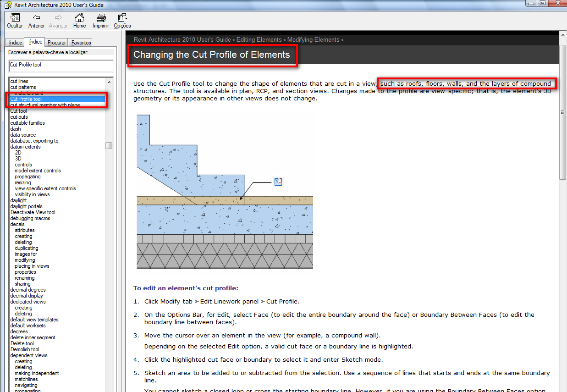The width and height of the screenshot is (567, 392).
Task: Select 'attributes' under decals
Action: tap(25, 230)
